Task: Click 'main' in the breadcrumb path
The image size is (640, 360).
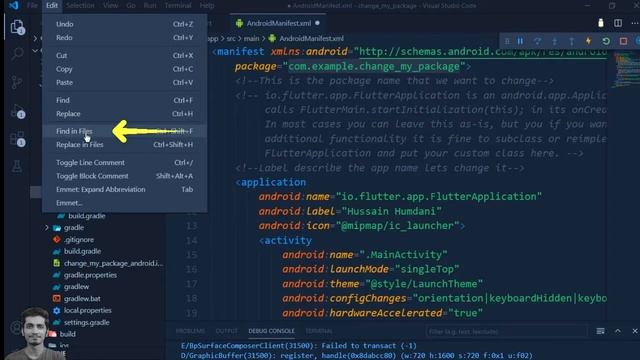Action: (x=251, y=38)
